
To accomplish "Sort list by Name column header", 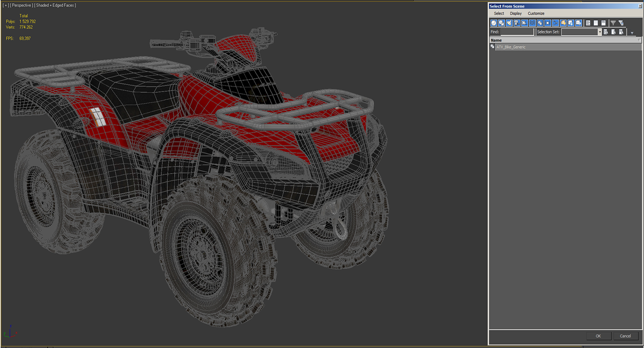I will click(566, 40).
